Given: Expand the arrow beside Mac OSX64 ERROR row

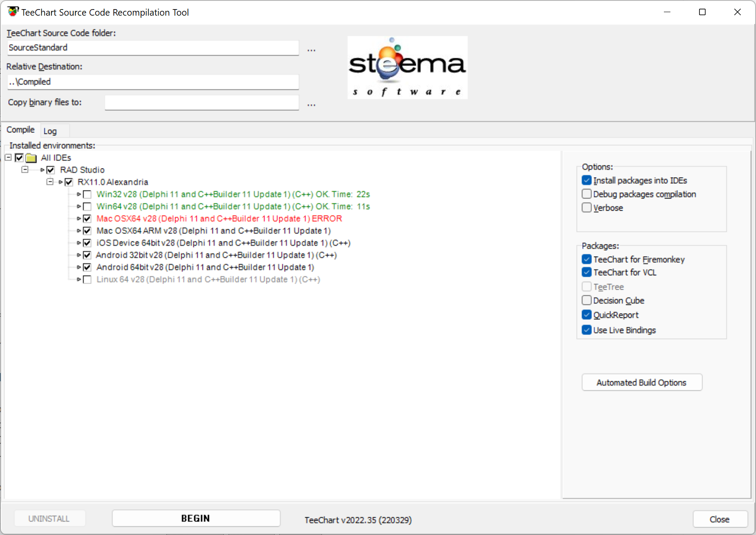Looking at the screenshot, I should pyautogui.click(x=79, y=218).
